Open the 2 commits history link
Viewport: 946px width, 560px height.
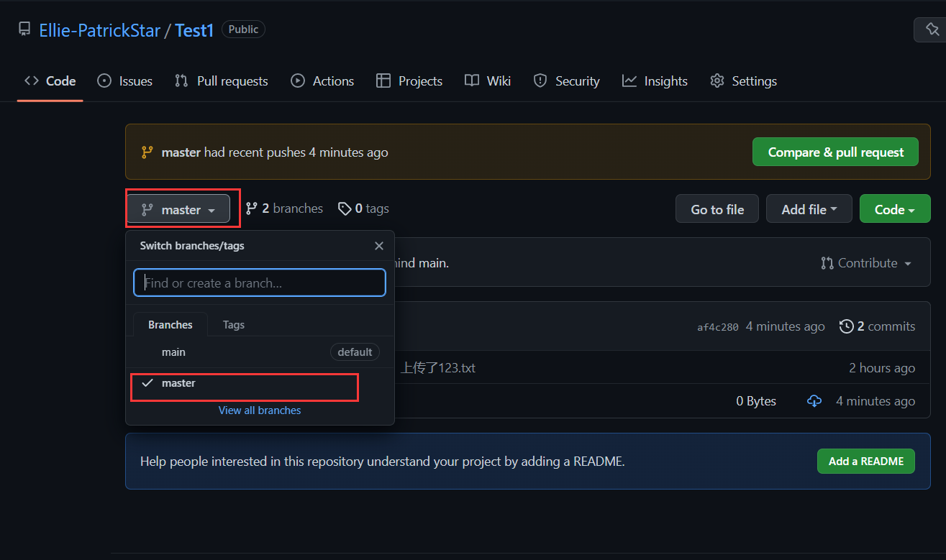pyautogui.click(x=878, y=326)
